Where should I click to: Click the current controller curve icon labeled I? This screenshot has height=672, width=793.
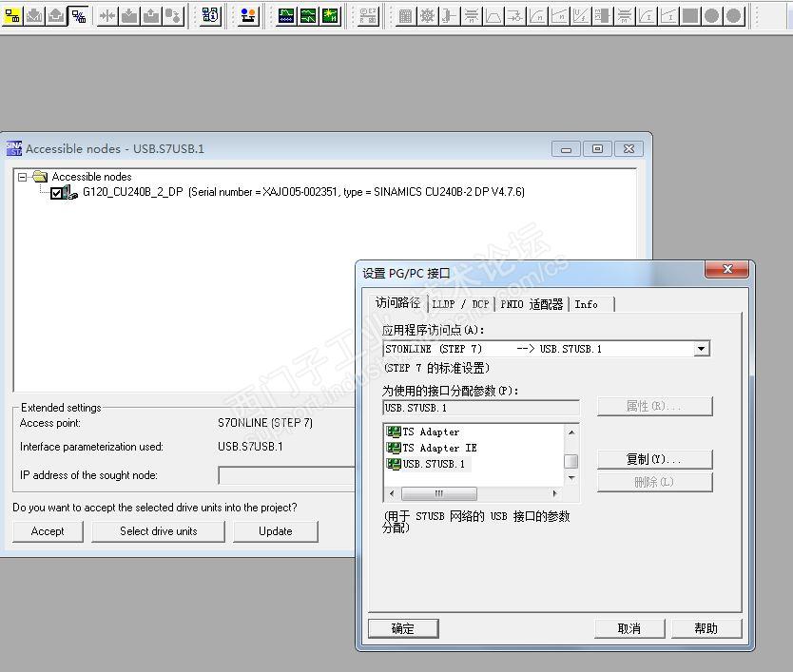click(647, 16)
